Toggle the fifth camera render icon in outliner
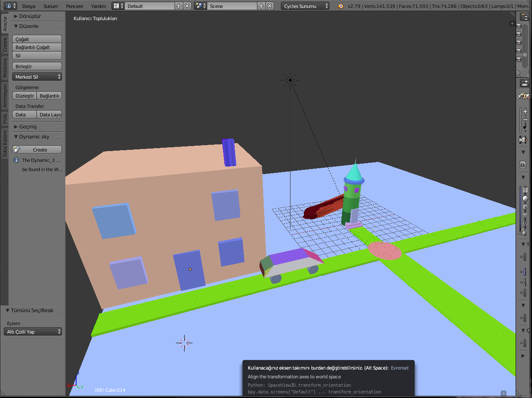Screen dimensions: 532x398 coord(519,59)
